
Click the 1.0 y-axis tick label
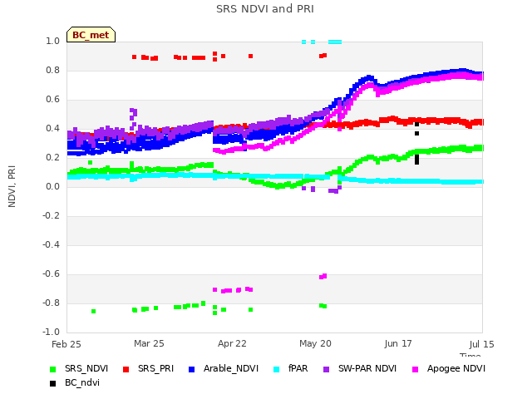[52, 41]
